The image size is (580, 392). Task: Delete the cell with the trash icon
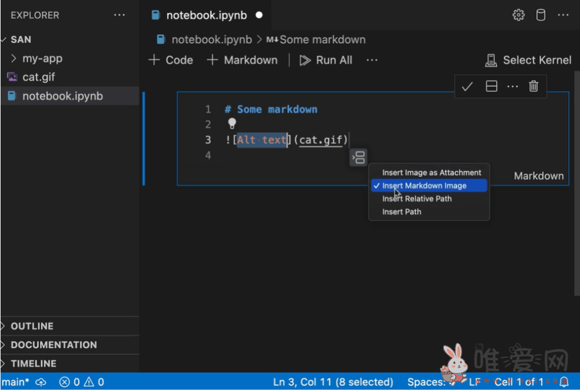coord(534,86)
